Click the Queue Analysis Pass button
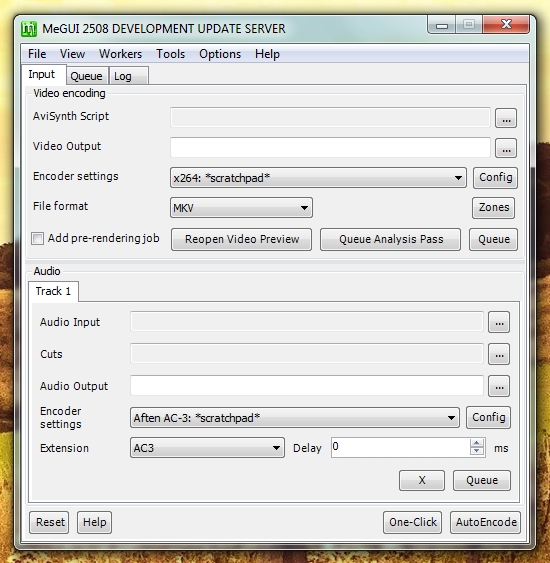Viewport: 550px width, 563px height. (391, 239)
